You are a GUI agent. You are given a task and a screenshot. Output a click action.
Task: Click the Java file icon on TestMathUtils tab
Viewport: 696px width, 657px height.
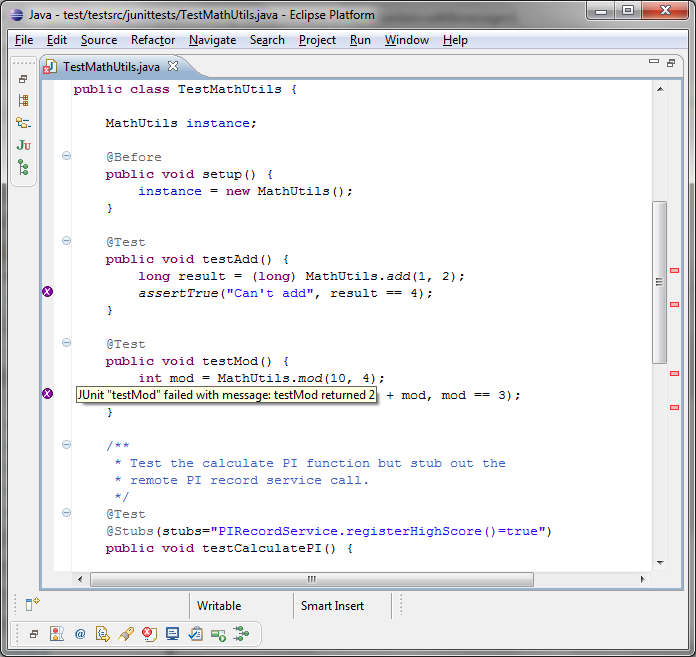[x=50, y=67]
